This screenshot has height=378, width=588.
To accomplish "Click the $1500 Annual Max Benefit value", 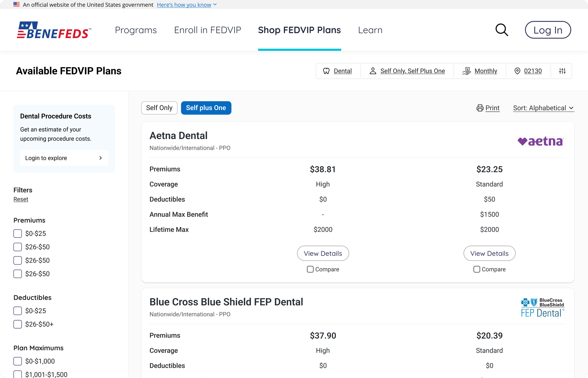I will click(x=489, y=215).
